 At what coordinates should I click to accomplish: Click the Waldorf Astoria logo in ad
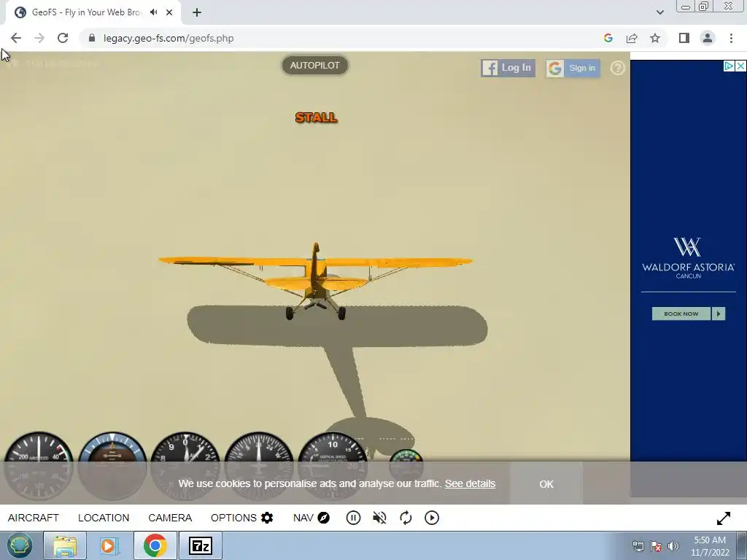coord(688,257)
